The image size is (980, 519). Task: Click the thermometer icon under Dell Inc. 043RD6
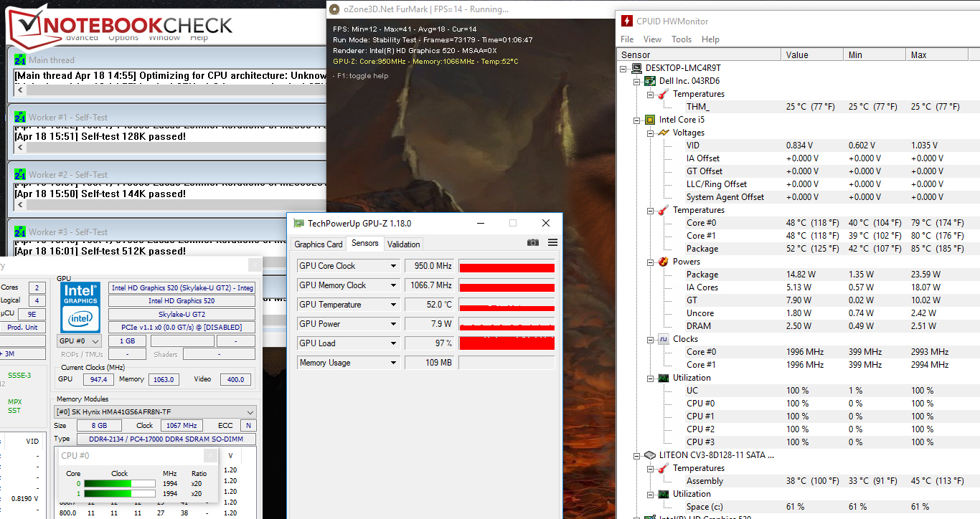tap(664, 94)
